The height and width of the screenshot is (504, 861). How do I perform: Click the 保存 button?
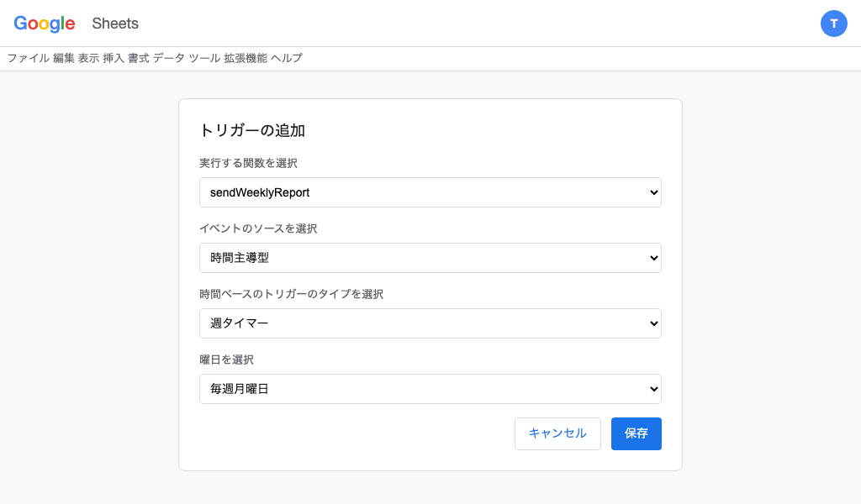click(x=636, y=433)
